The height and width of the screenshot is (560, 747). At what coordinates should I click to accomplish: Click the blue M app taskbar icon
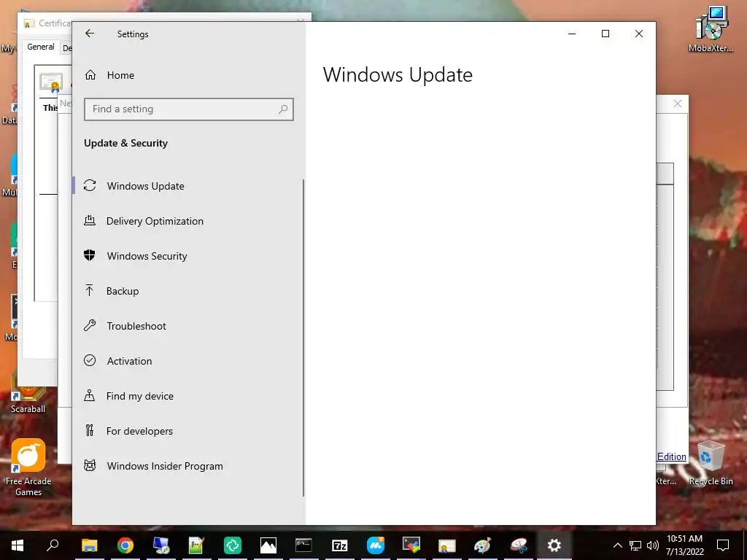click(376, 545)
